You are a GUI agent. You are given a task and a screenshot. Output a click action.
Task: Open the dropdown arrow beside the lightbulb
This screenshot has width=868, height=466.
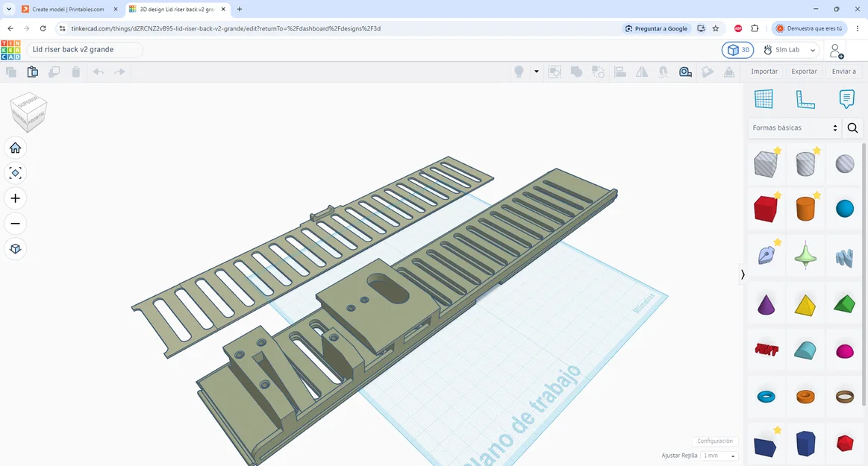(537, 72)
